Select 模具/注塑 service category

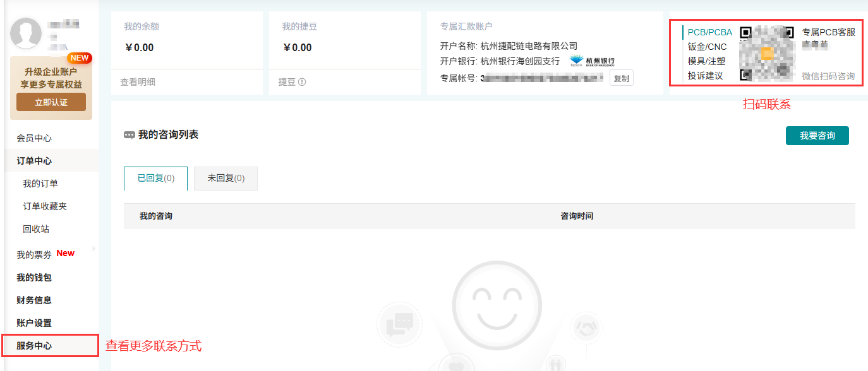point(706,61)
